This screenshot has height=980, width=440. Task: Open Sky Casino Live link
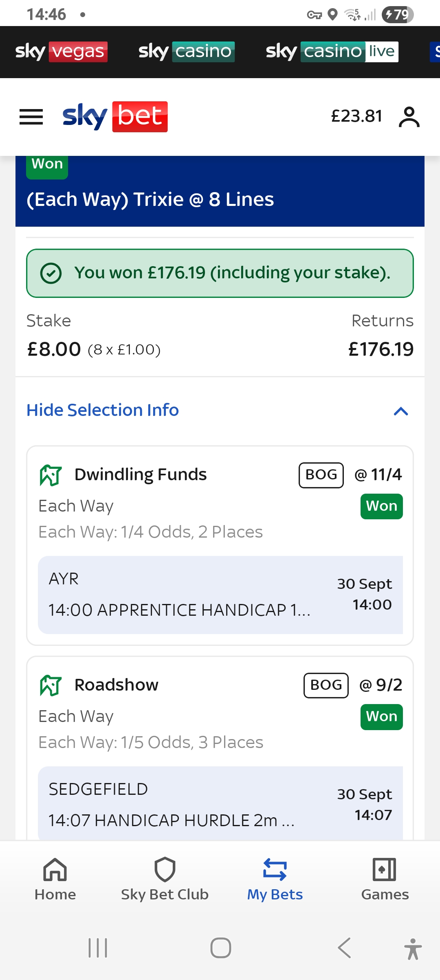(x=332, y=52)
